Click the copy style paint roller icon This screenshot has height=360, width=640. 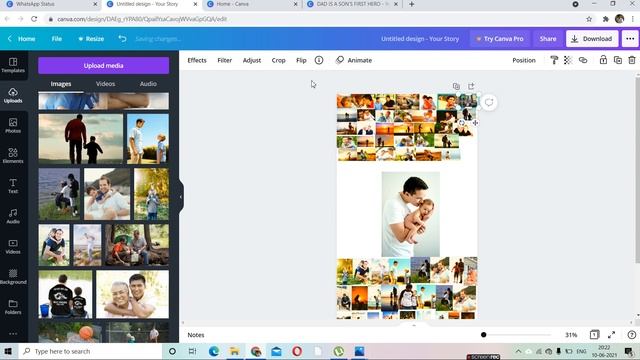[x=554, y=60]
